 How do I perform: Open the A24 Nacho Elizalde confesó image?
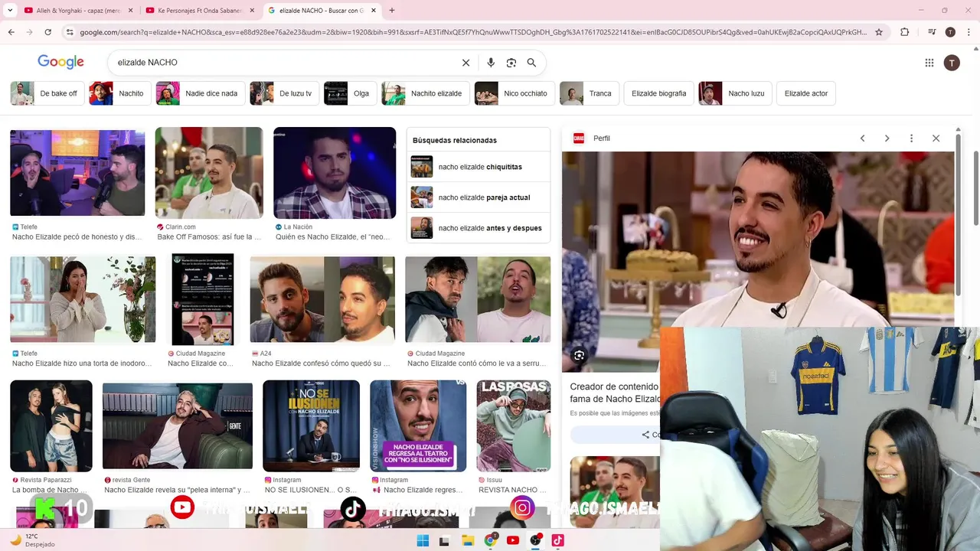(x=322, y=299)
